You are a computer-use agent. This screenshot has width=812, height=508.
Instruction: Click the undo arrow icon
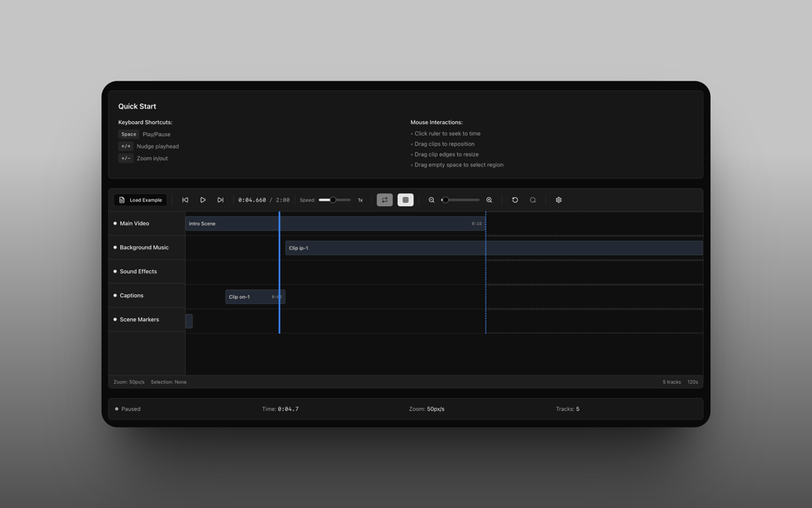coord(515,200)
